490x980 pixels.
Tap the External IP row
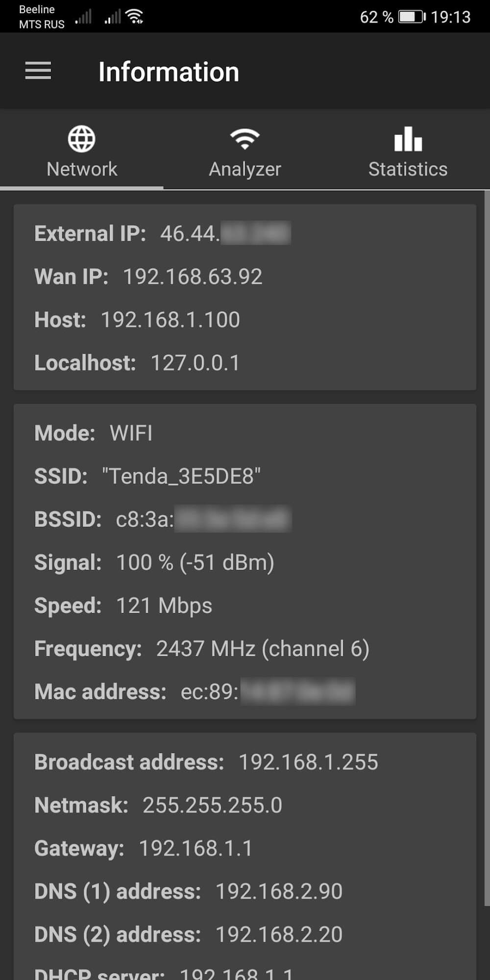tap(162, 233)
